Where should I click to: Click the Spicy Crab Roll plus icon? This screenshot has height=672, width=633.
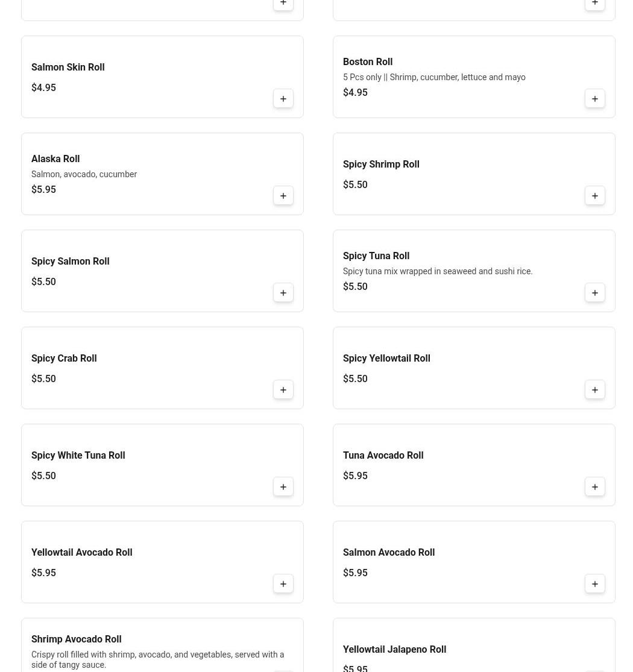tap(283, 390)
